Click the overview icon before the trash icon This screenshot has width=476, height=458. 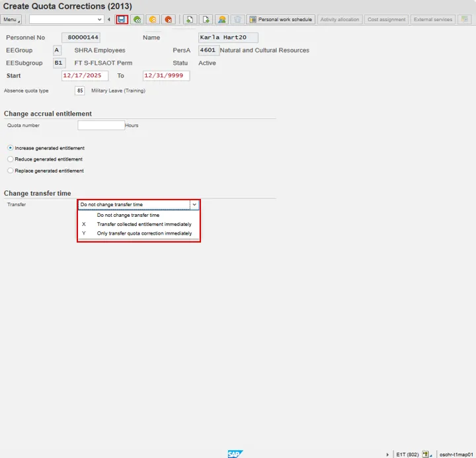point(222,20)
